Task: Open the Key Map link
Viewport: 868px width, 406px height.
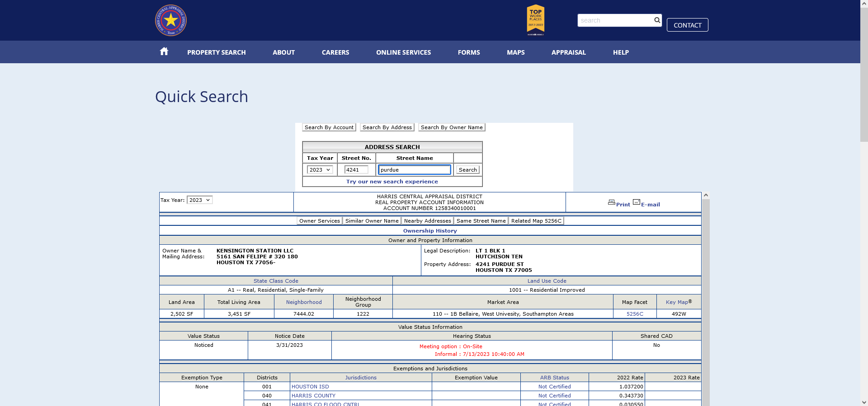Action: coord(677,302)
